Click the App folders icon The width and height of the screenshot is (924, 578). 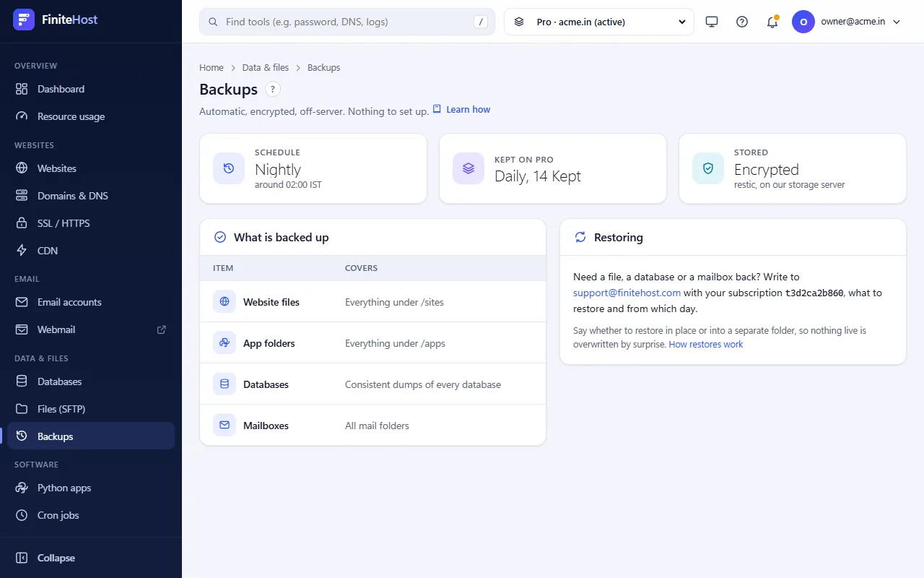click(225, 342)
